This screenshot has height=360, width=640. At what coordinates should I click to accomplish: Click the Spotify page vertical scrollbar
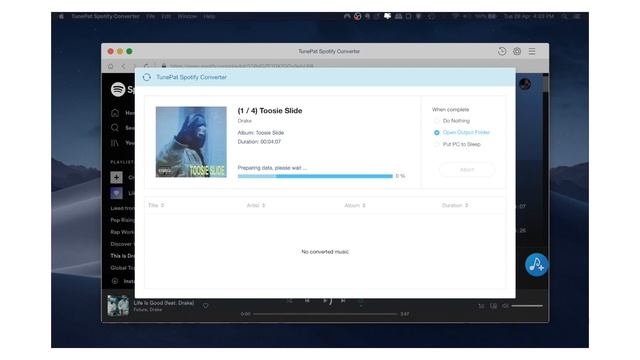point(546,84)
